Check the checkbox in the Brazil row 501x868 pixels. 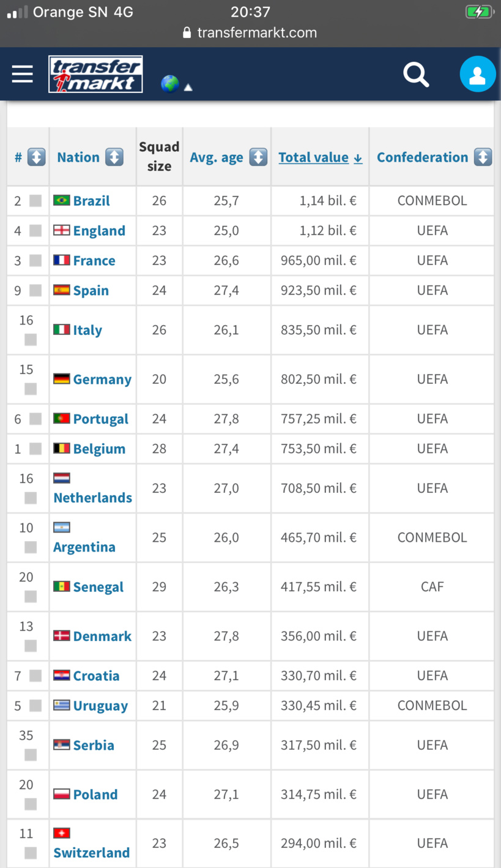pyautogui.click(x=37, y=200)
